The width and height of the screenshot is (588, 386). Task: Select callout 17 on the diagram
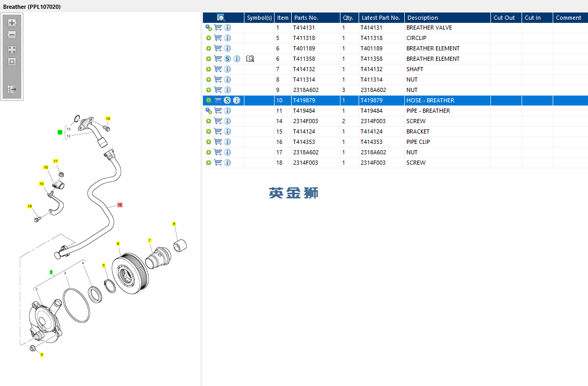56,161
